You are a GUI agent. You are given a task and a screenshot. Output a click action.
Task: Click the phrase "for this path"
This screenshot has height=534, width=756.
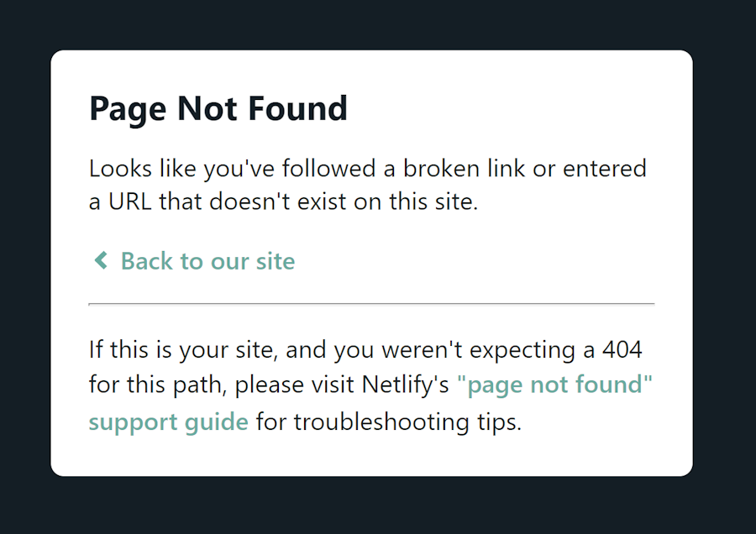[x=159, y=385]
